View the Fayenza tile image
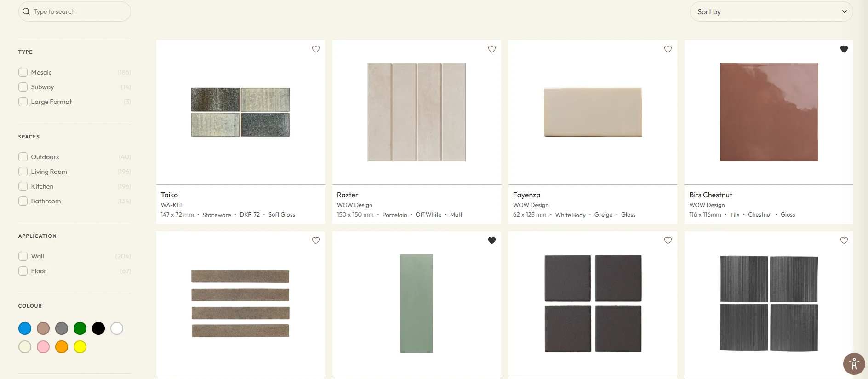The width and height of the screenshot is (868, 379). pyautogui.click(x=593, y=112)
